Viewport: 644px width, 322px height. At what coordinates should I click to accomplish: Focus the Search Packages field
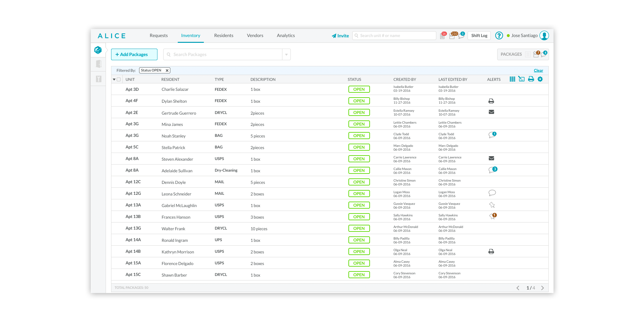tap(223, 54)
